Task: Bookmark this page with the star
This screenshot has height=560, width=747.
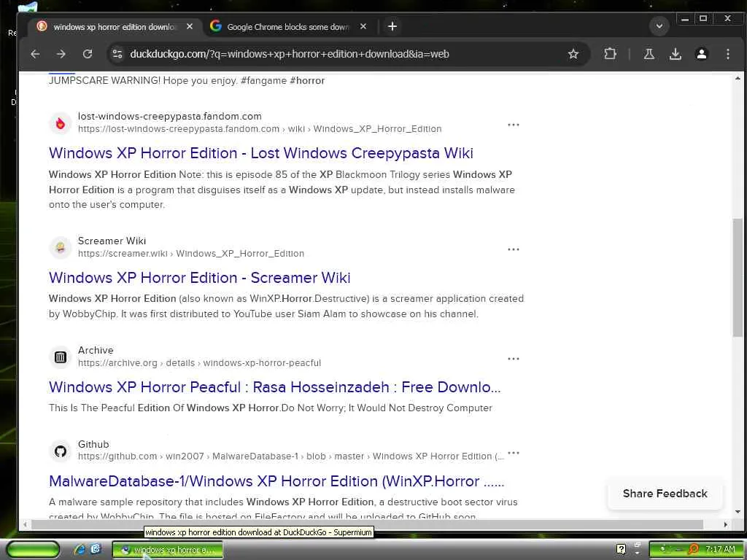Action: tap(573, 54)
